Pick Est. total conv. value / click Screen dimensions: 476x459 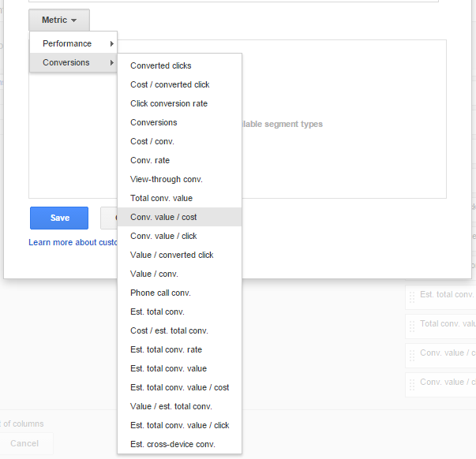(x=179, y=425)
